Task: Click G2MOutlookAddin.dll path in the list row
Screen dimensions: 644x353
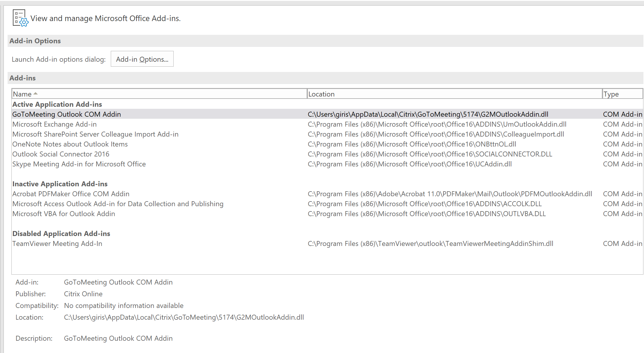Action: pos(428,114)
